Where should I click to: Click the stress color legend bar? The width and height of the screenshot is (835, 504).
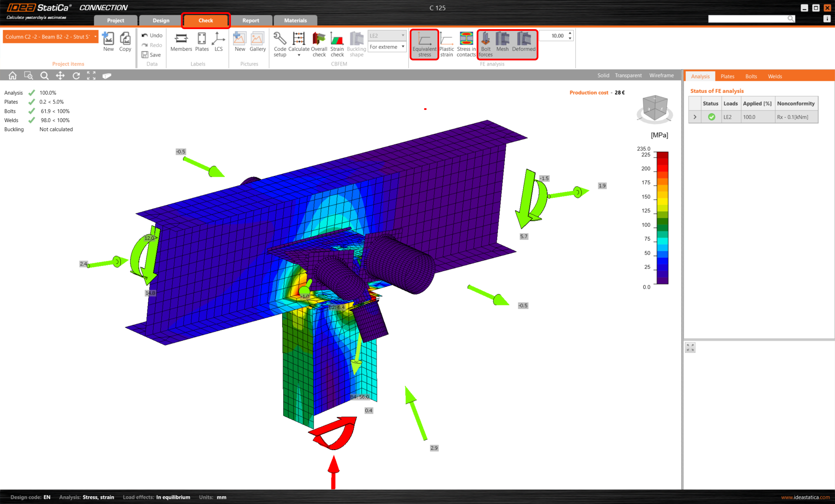[662, 217]
